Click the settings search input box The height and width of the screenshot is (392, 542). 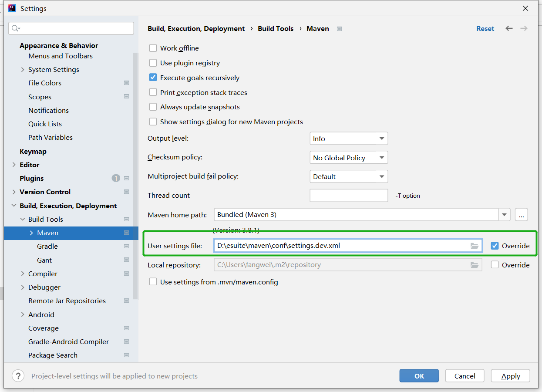pyautogui.click(x=71, y=28)
